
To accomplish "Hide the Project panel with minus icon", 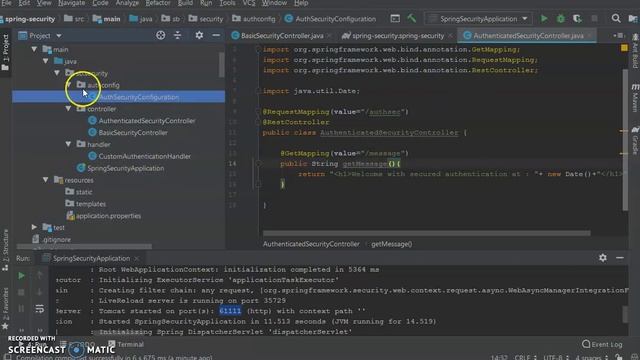I will click(x=216, y=36).
